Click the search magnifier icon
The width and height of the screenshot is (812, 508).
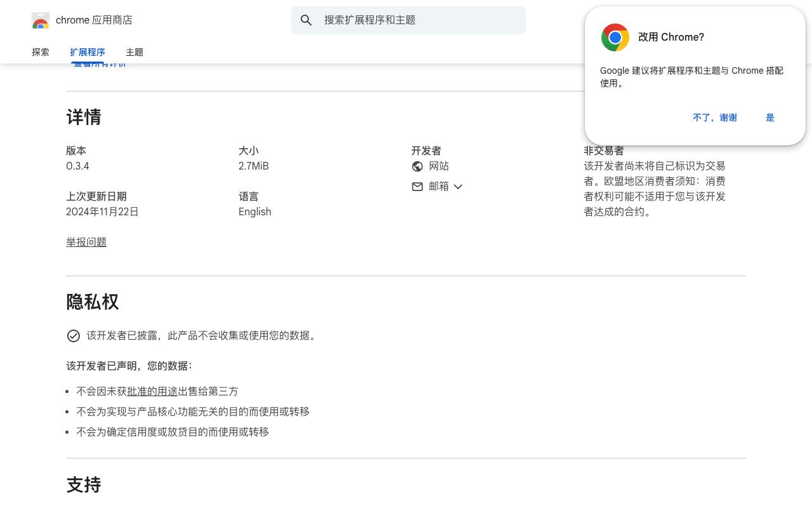coord(306,20)
